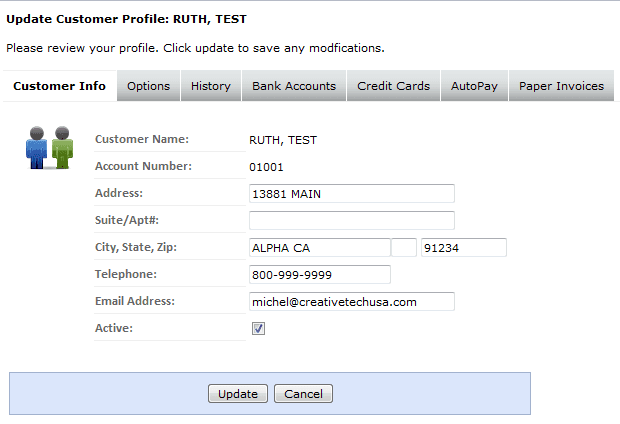Focus the Telephone field
The width and height of the screenshot is (620, 424).
click(x=319, y=274)
